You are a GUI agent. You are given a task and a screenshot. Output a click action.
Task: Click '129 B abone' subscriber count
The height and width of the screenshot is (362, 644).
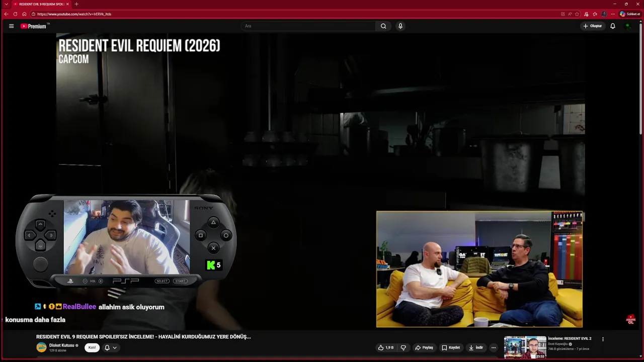[x=57, y=350]
